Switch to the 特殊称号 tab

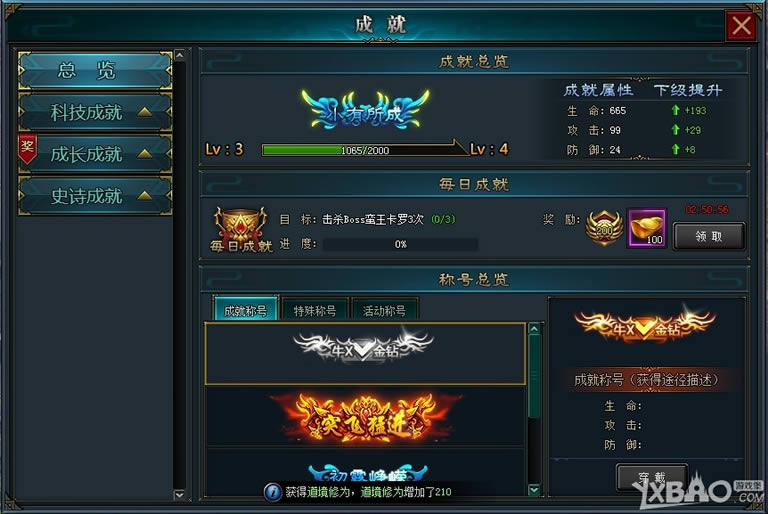(x=315, y=310)
